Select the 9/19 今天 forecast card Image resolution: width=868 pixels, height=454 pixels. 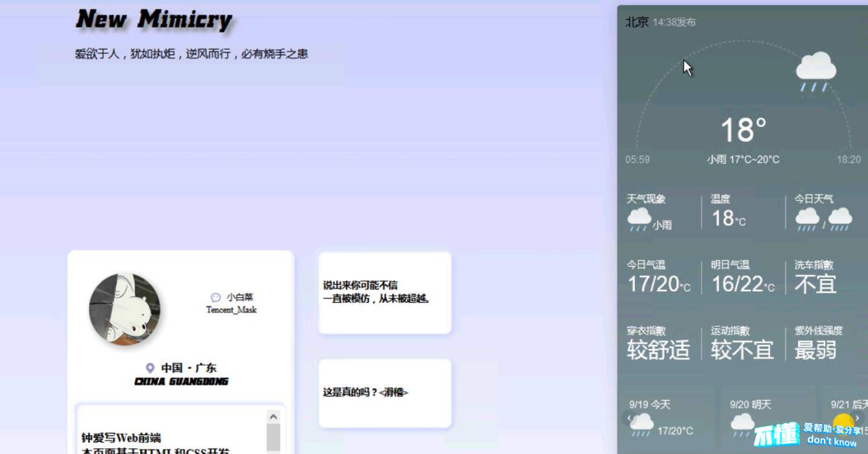665,420
